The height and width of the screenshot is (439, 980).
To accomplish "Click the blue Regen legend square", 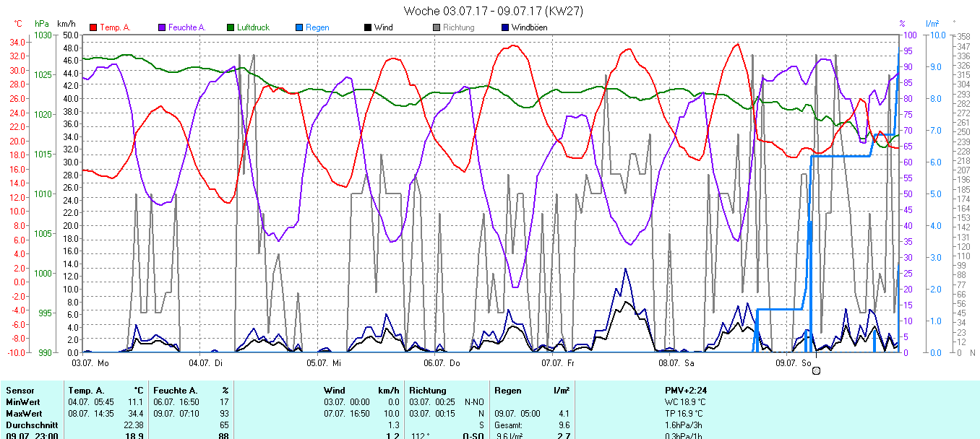I will coord(299,27).
